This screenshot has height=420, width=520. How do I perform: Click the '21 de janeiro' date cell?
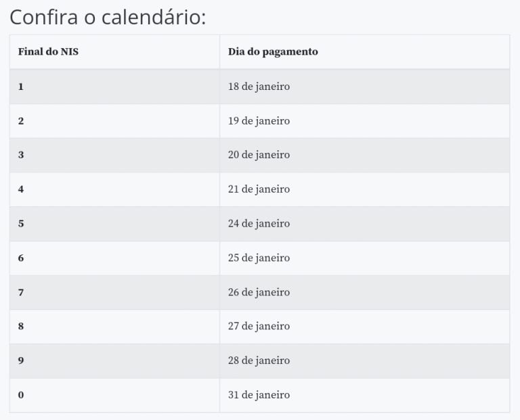click(364, 189)
